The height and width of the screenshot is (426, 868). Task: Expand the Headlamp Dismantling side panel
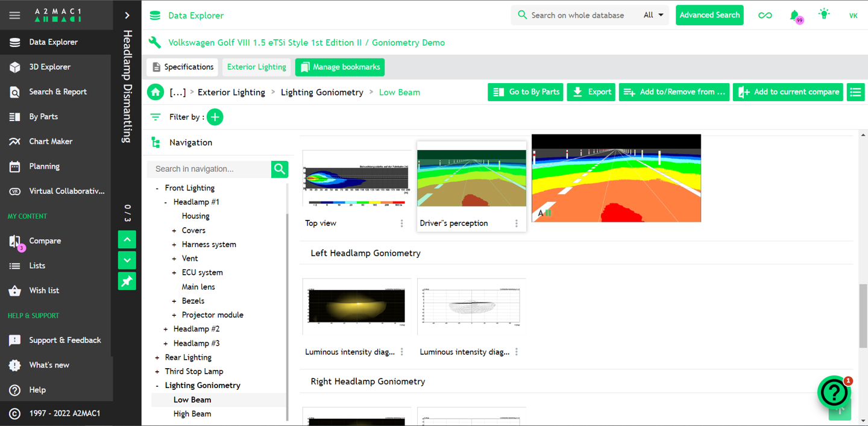point(127,15)
